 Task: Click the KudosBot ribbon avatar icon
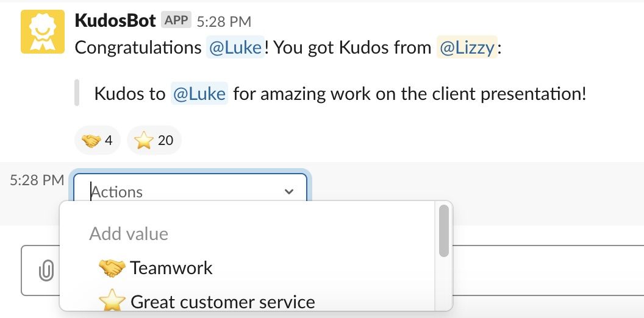(x=43, y=32)
